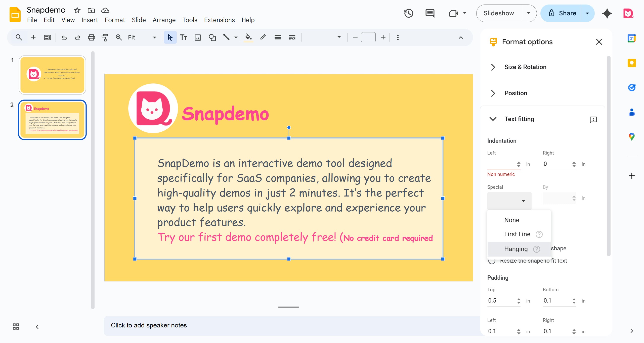Switch to grid view
The width and height of the screenshot is (644, 343).
16,326
